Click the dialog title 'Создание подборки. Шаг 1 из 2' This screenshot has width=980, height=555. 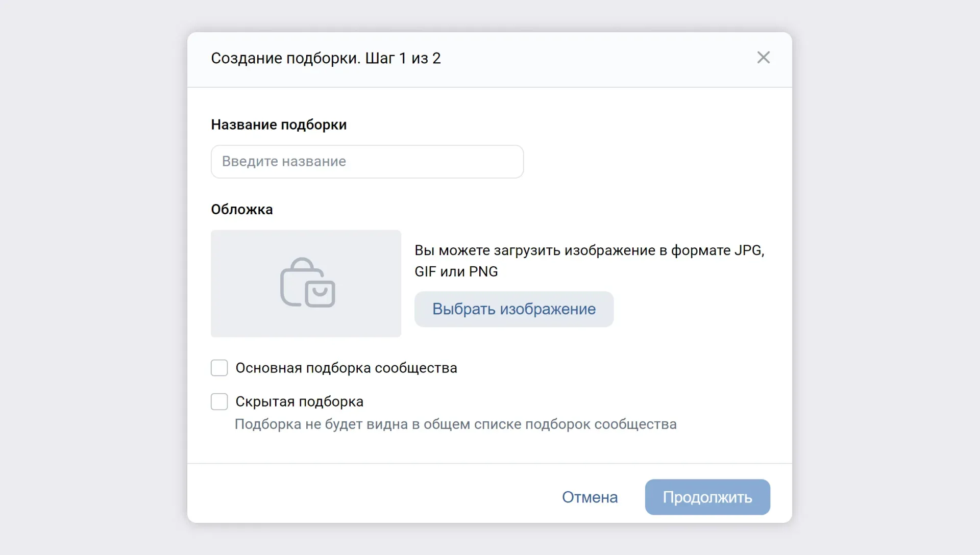tap(326, 58)
